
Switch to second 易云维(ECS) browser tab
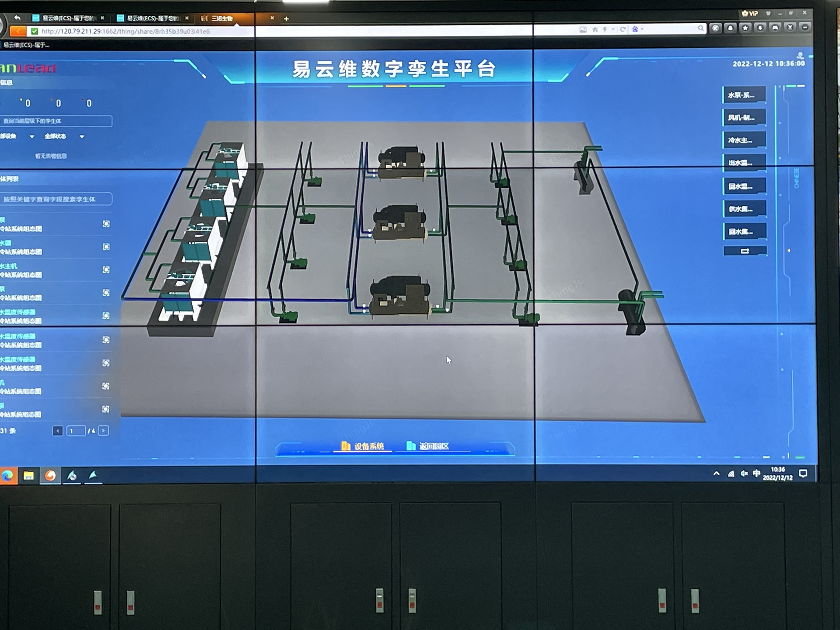click(153, 18)
